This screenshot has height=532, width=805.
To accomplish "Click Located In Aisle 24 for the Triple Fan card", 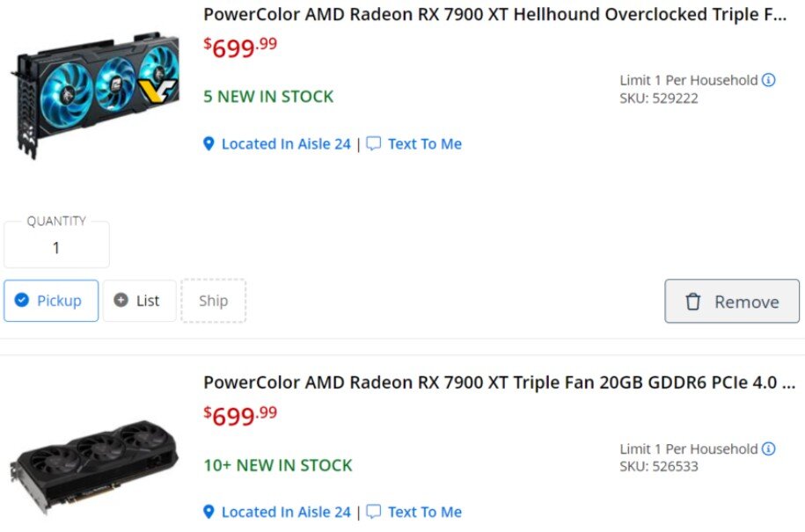I will [286, 512].
